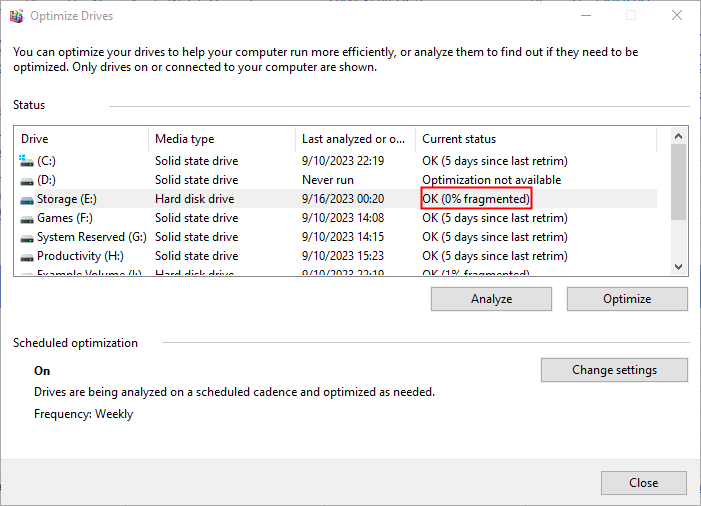Click the drive list vertical scrollbar thumb
Screen dimensions: 701x506
pyautogui.click(x=679, y=180)
